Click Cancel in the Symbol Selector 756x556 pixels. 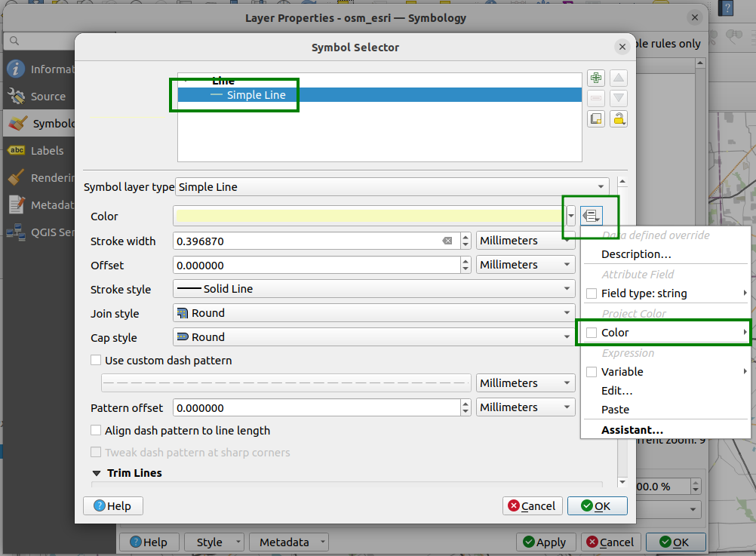click(x=531, y=506)
